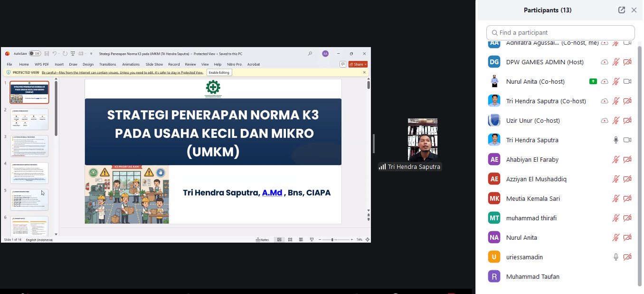The image size is (644, 294).
Task: Open Reading View from the status bar
Action: 301,240
